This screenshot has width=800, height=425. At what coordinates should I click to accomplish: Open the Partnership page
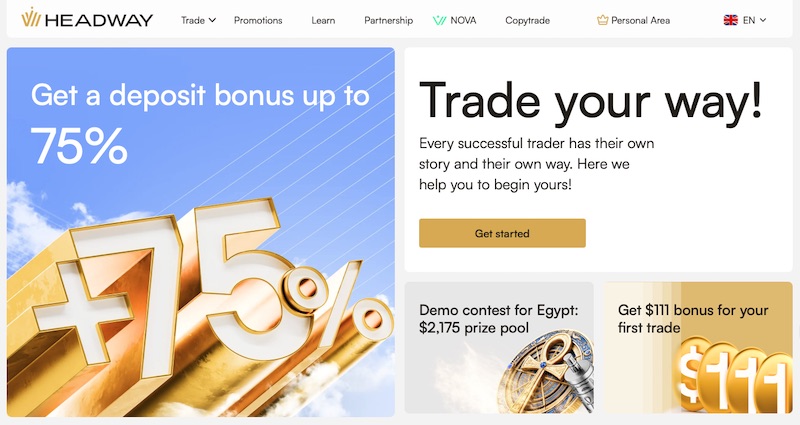(388, 20)
